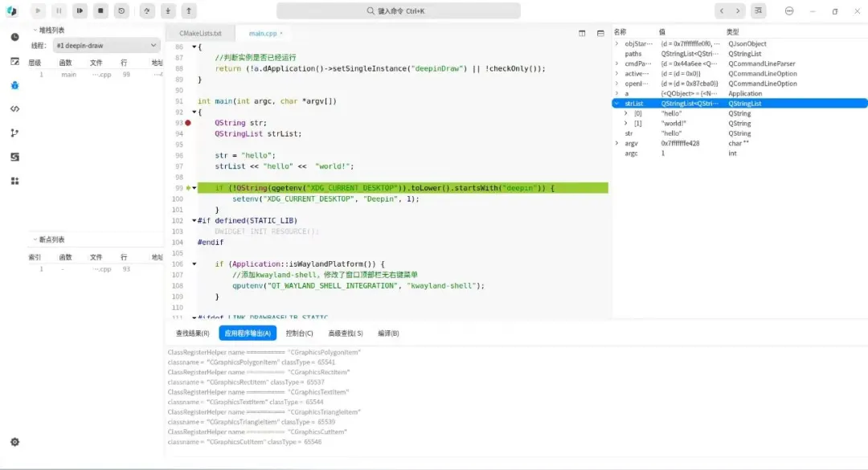The width and height of the screenshot is (868, 470).
Task: Open the 编译(B) tab
Action: 388,333
